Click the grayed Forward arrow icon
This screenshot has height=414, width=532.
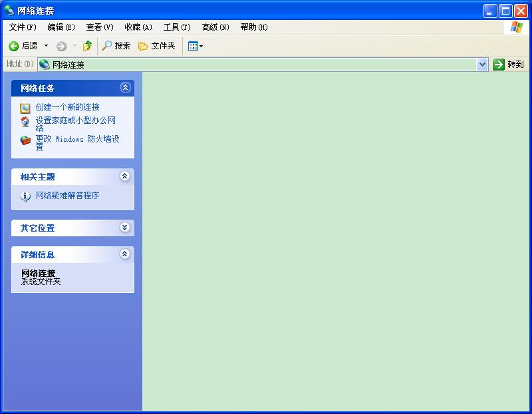pyautogui.click(x=61, y=46)
